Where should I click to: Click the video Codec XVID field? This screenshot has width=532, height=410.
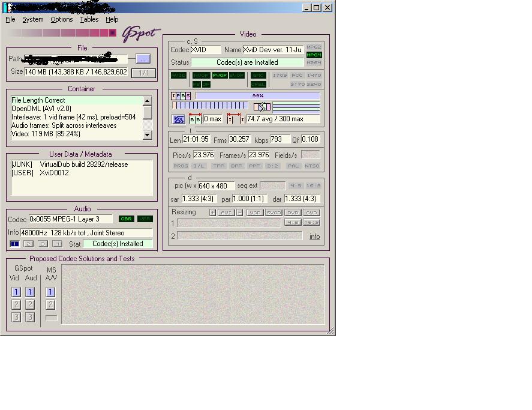(x=206, y=50)
